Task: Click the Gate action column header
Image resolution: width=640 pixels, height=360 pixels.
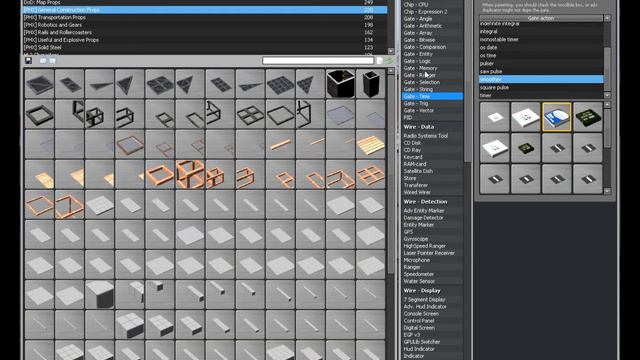Action: point(541,18)
